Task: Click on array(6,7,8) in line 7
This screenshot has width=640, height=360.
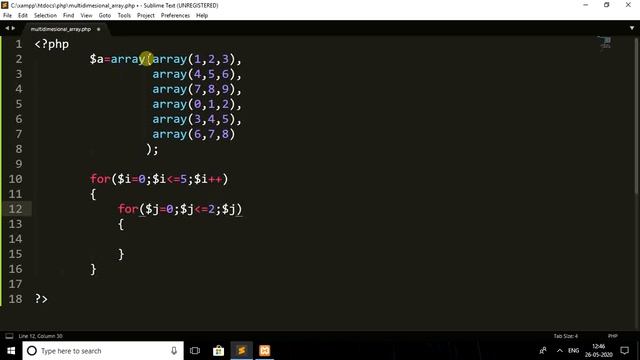Action: point(193,134)
